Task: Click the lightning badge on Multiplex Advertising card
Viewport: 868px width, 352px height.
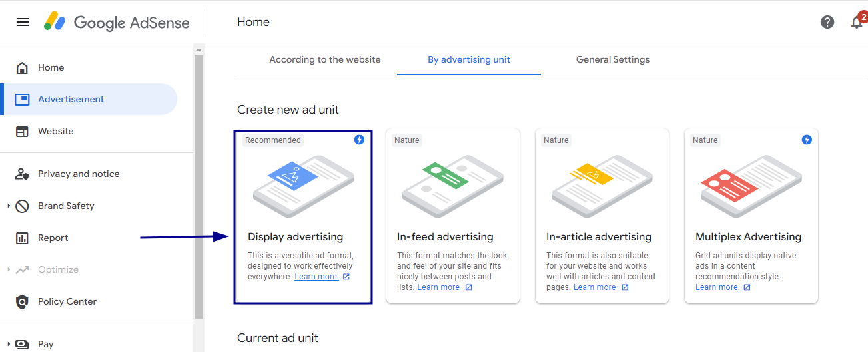Action: click(x=807, y=140)
